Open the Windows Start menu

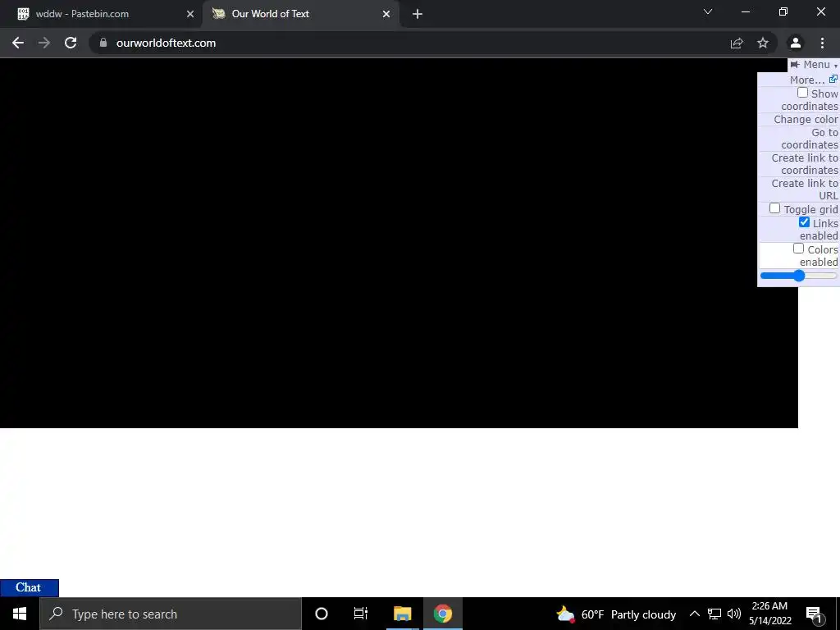20,614
